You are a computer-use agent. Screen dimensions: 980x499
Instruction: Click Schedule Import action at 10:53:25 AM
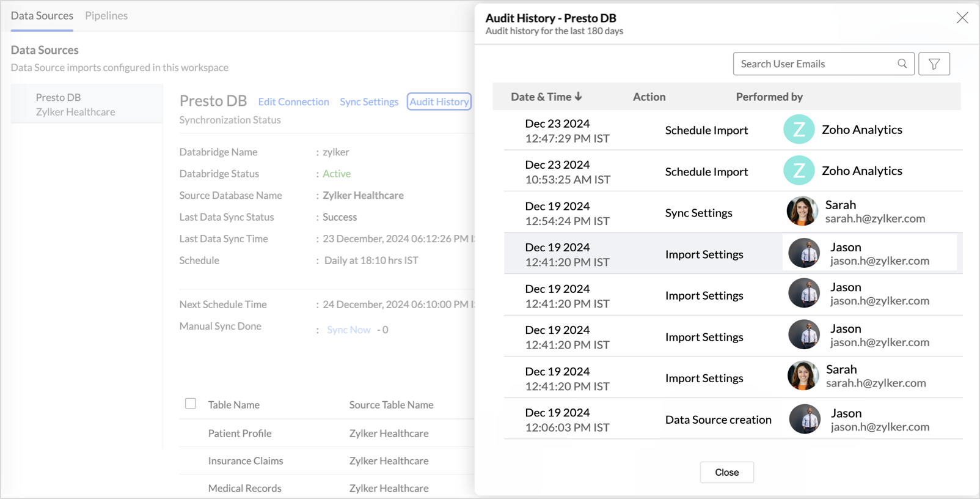point(706,172)
